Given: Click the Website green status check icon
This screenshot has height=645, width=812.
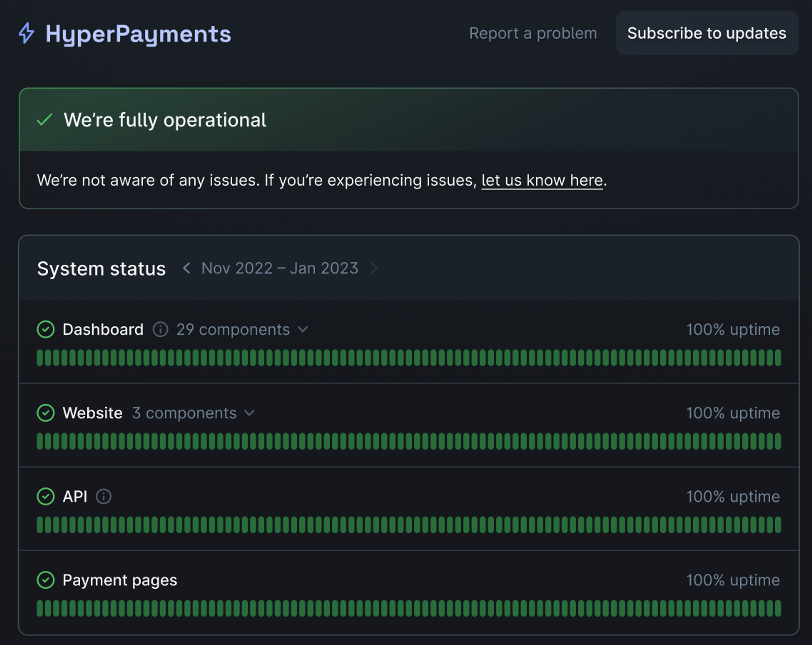Looking at the screenshot, I should (x=46, y=413).
